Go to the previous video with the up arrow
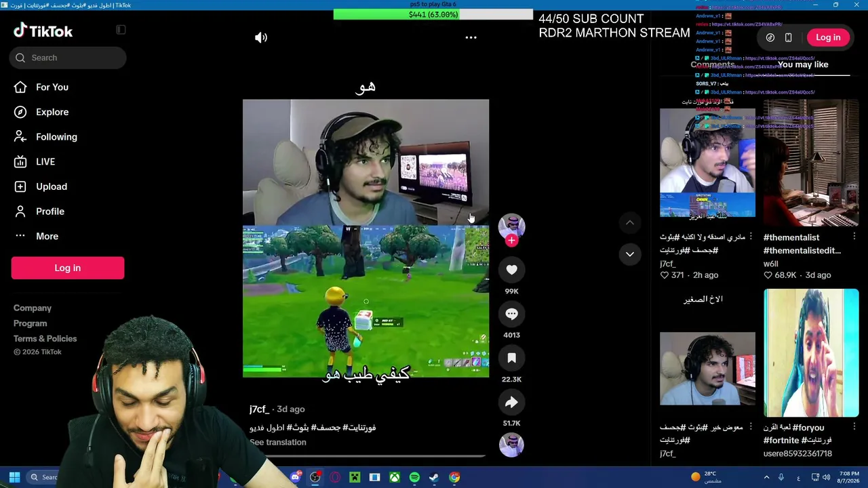 629,222
